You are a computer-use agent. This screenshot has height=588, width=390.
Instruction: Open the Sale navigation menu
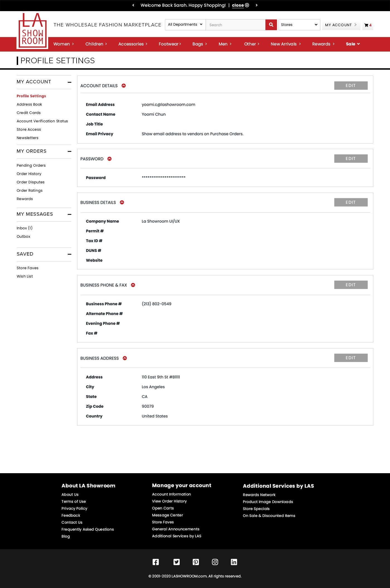coord(353,44)
